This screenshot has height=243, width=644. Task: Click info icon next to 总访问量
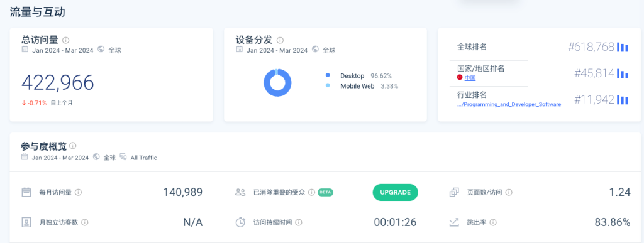(x=65, y=40)
